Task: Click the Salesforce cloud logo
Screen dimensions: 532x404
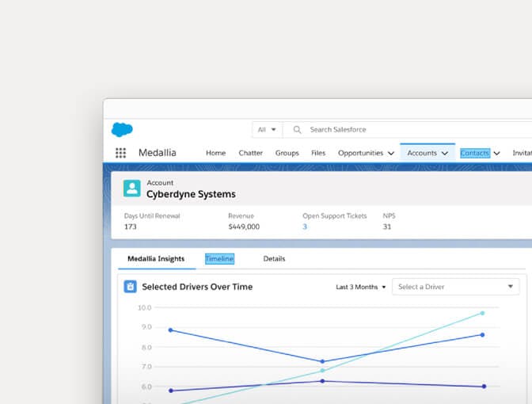Action: click(122, 130)
